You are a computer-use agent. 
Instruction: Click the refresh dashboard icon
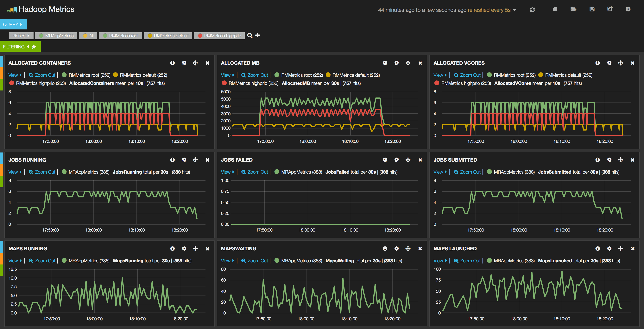(x=532, y=10)
